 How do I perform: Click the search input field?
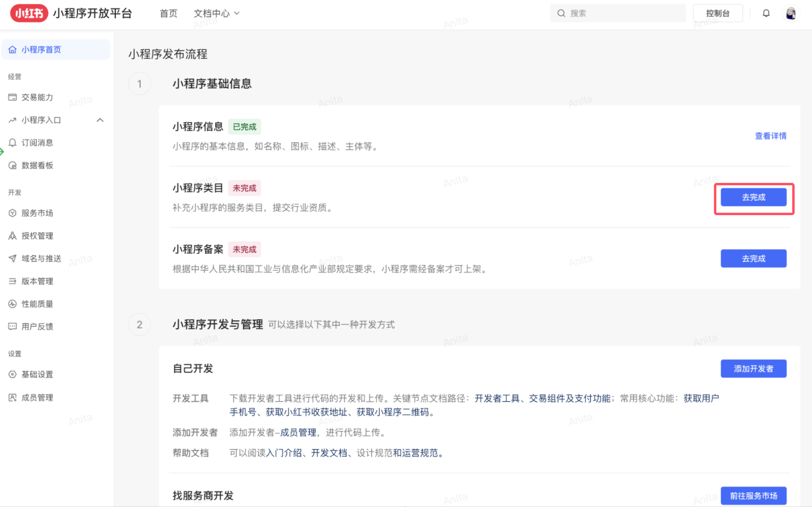click(x=617, y=13)
